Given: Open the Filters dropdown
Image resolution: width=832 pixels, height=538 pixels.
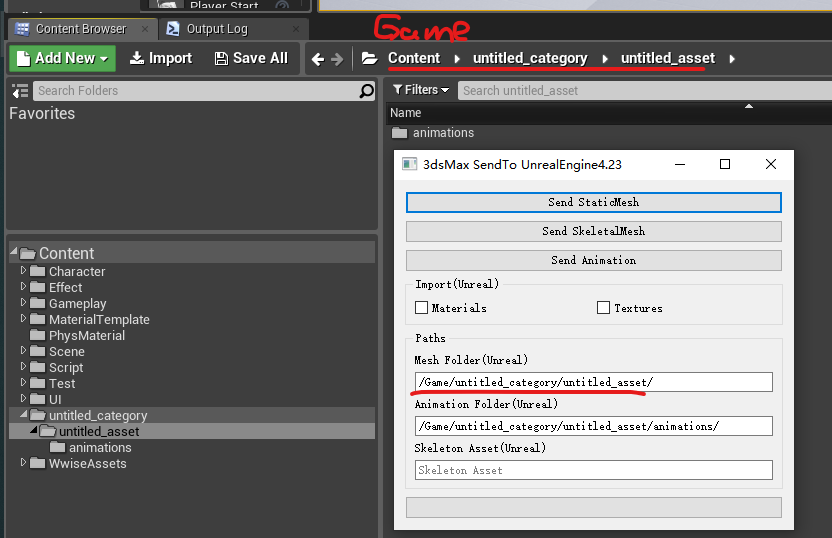Looking at the screenshot, I should pos(421,90).
